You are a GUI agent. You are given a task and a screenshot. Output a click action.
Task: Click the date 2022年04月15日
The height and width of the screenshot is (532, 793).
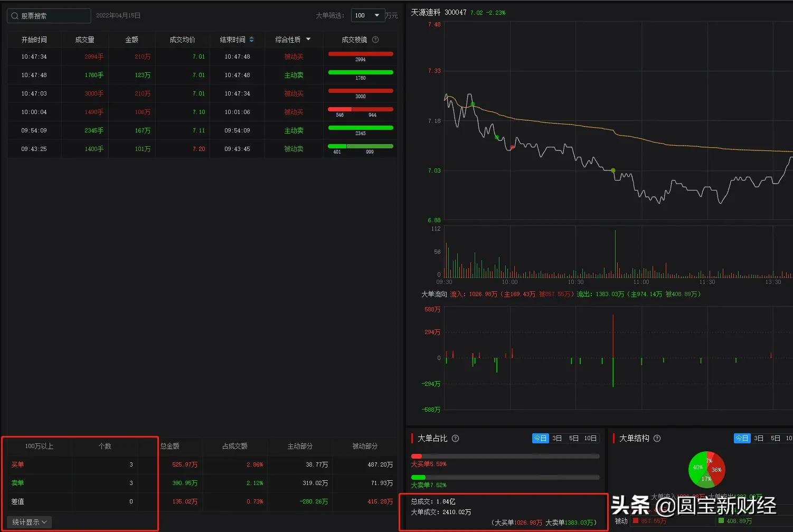click(118, 16)
